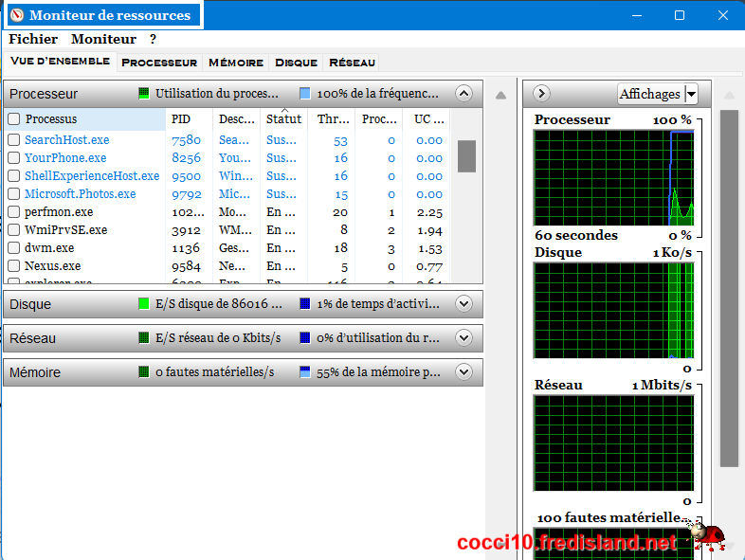The width and height of the screenshot is (745, 560).
Task: Switch to the Mémoire tab
Action: click(236, 63)
